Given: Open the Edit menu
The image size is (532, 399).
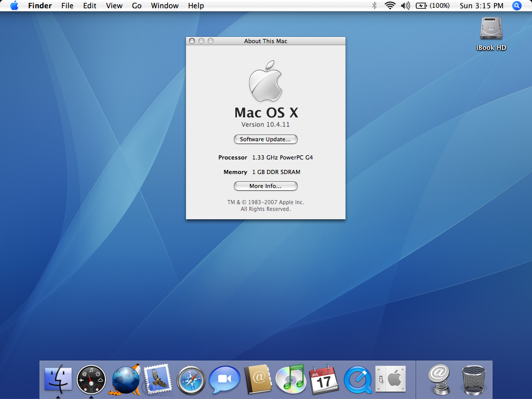Looking at the screenshot, I should click(x=89, y=6).
